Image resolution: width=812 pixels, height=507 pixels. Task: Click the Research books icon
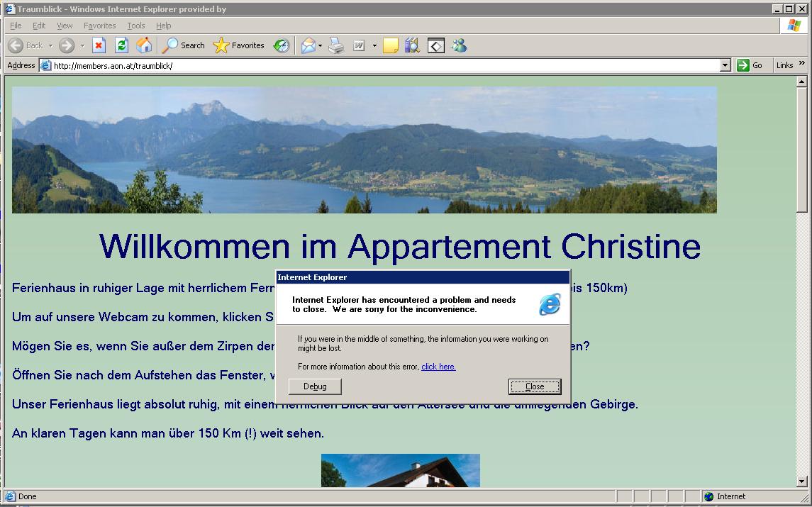(x=412, y=45)
